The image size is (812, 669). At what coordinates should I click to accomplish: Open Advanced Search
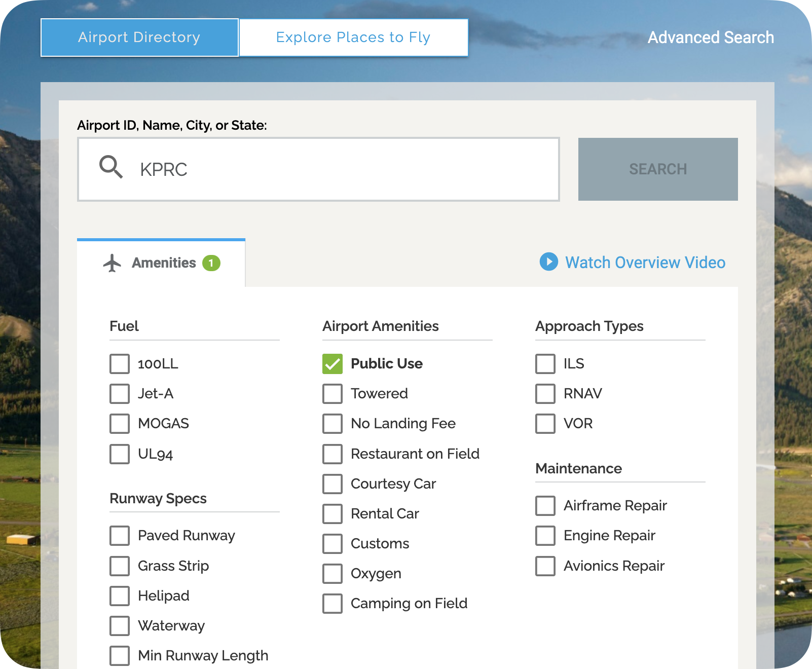[x=711, y=37]
